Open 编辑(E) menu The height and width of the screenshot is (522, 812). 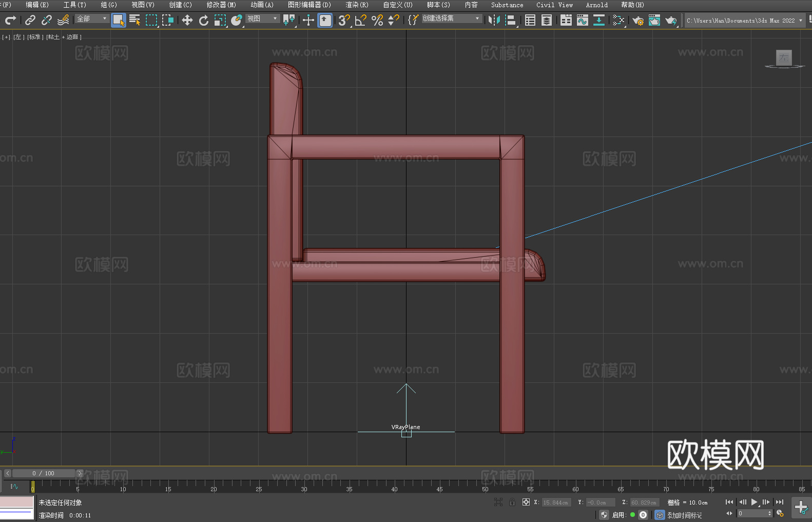(37, 5)
